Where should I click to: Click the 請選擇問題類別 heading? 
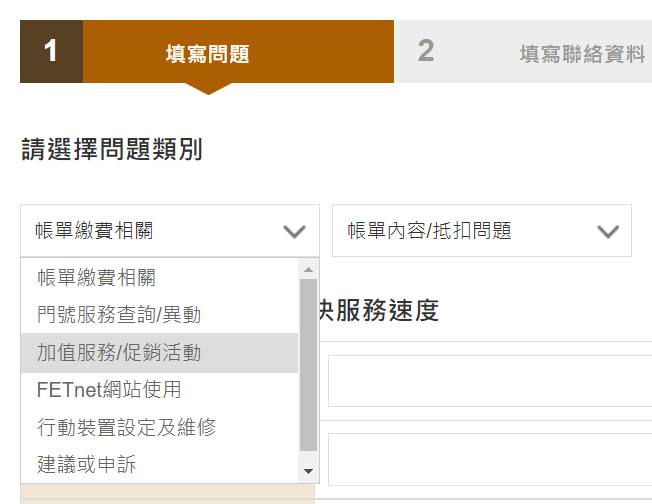click(112, 149)
